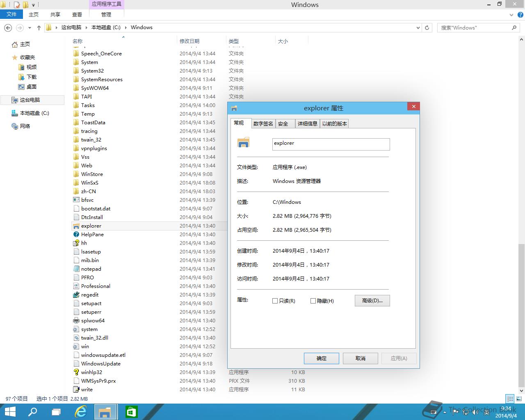The height and width of the screenshot is (420, 525).
Task: Expand the chevron after 本地磁盘 (C:) in address bar
Action: pos(126,28)
